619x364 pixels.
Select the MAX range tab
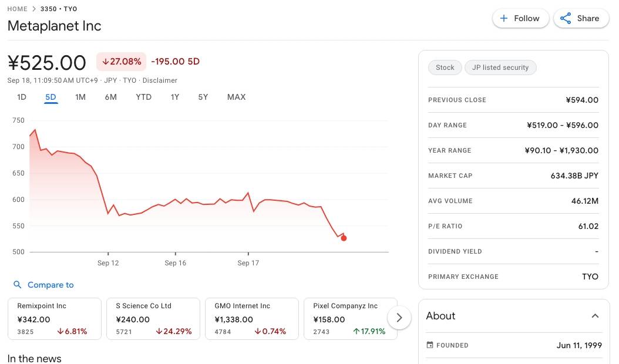pyautogui.click(x=237, y=97)
